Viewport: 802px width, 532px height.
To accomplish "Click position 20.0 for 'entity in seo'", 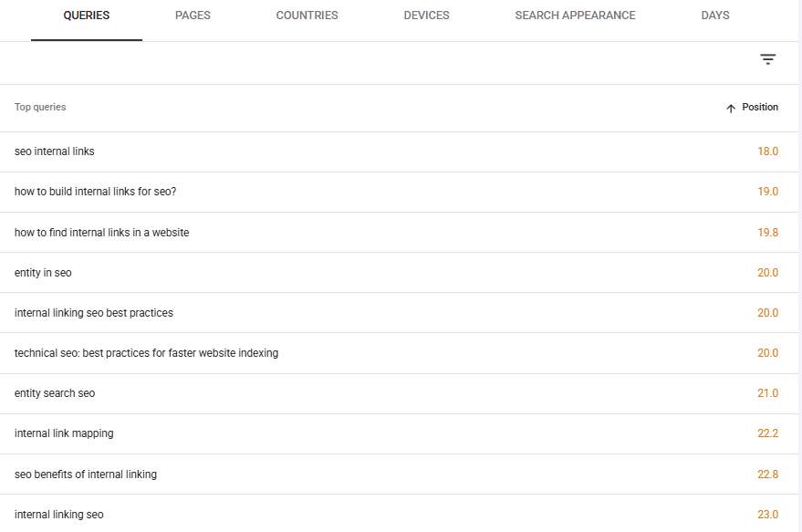I will point(767,273).
